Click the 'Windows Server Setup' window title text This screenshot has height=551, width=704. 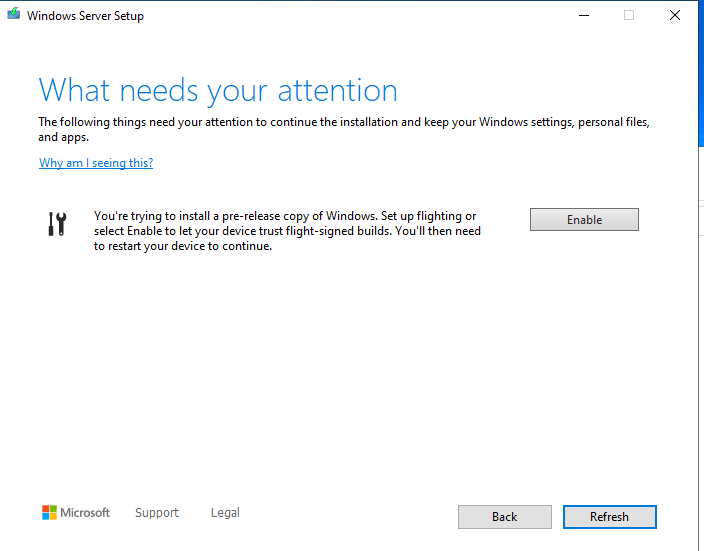85,16
